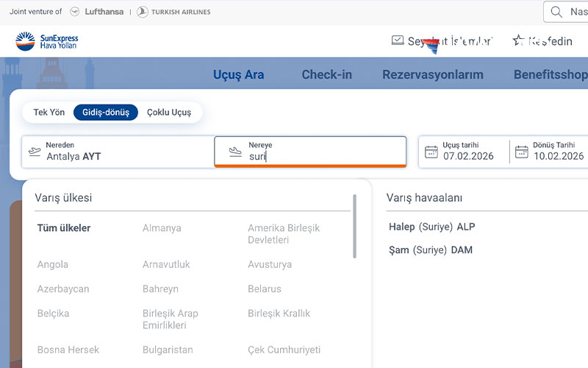This screenshot has height=368, width=588.
Task: Select Birleşik Krallık in country list
Action: pos(279,314)
